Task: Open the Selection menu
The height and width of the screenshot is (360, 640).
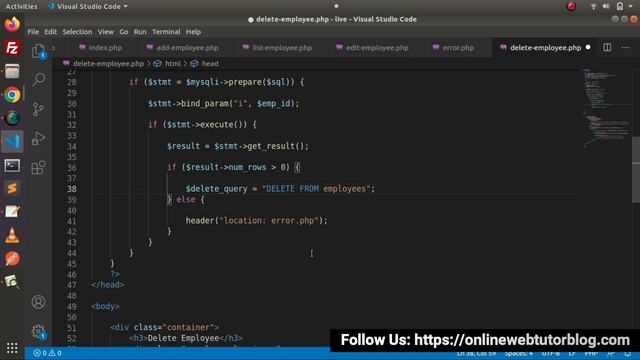Action: 77,32
